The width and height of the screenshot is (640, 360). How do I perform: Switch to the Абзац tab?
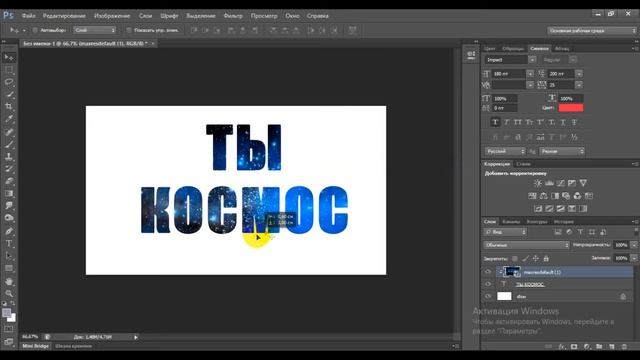click(x=562, y=49)
